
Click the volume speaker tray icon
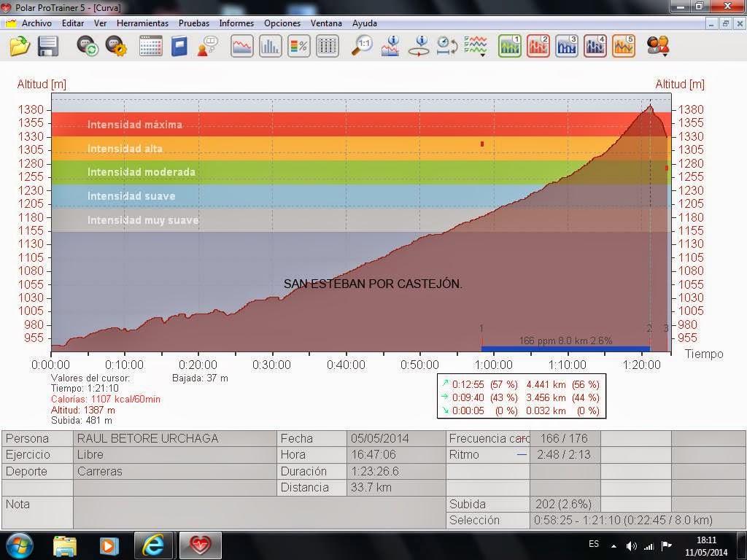[x=632, y=546]
